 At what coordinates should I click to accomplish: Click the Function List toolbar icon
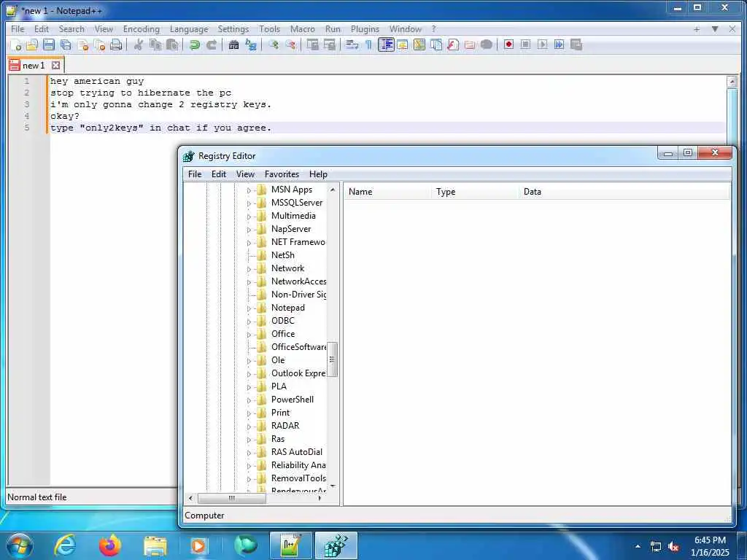pos(453,44)
